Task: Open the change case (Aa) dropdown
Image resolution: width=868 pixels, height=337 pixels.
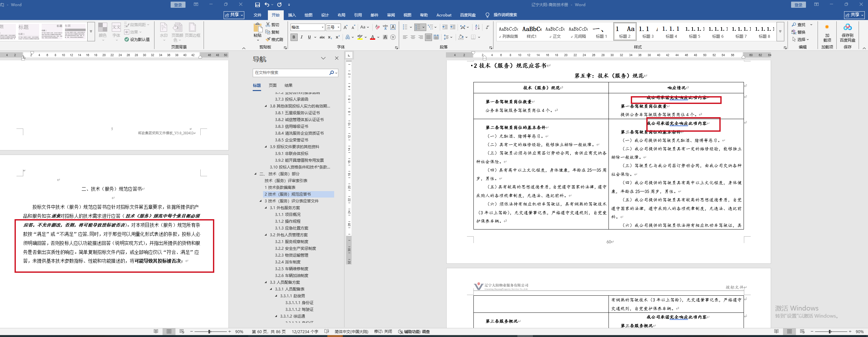Action: click(x=365, y=27)
